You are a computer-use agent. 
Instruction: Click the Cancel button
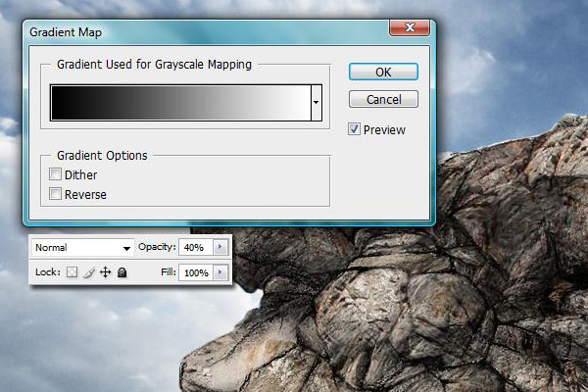pyautogui.click(x=383, y=99)
